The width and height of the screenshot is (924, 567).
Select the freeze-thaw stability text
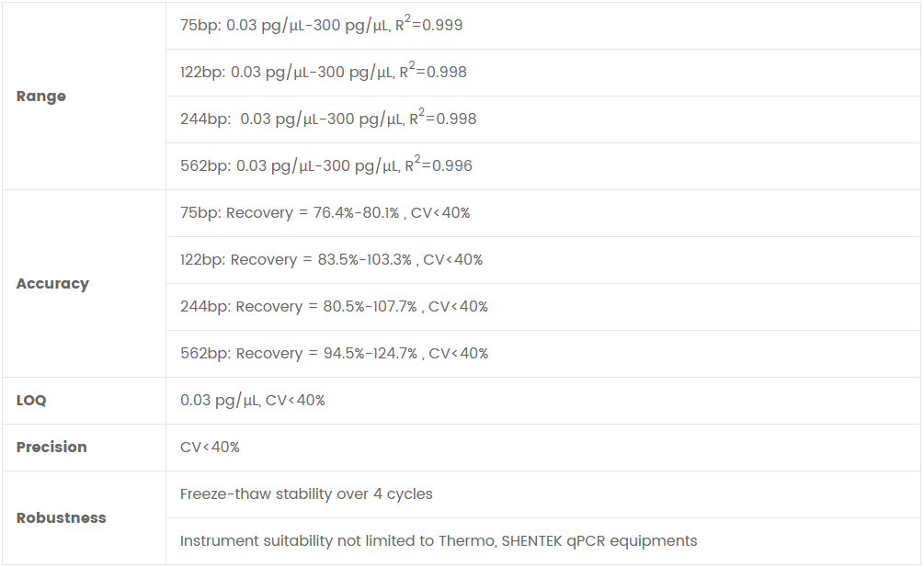[306, 494]
